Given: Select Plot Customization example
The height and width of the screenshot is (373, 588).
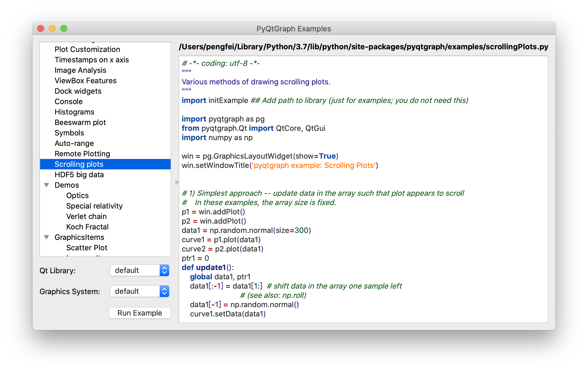Looking at the screenshot, I should pos(87,49).
